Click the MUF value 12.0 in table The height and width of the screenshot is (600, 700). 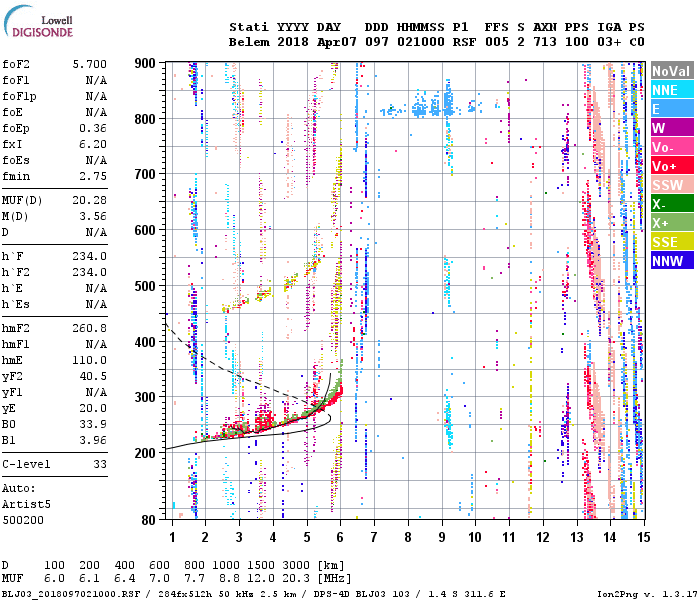pos(261,579)
